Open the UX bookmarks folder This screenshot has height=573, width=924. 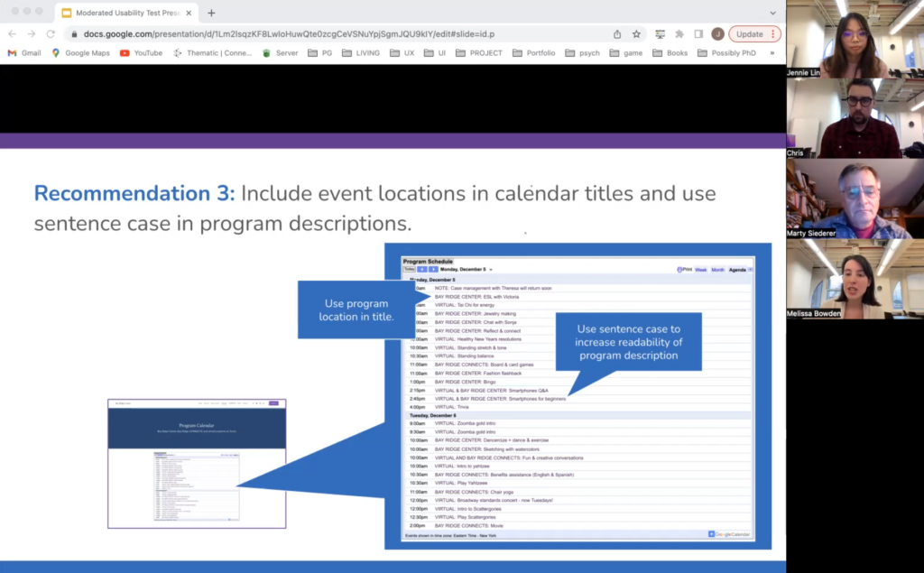(402, 53)
